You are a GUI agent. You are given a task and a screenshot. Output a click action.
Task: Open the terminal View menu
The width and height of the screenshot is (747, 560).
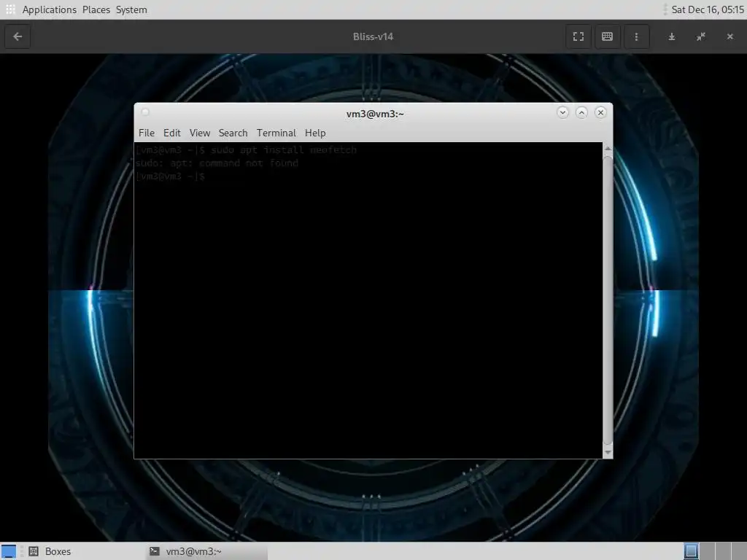pos(200,133)
